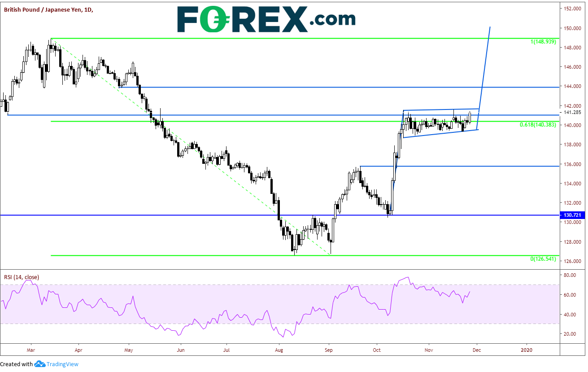Click the 'RSI (14, close)' indicator label
This screenshot has width=588, height=372.
pyautogui.click(x=22, y=277)
